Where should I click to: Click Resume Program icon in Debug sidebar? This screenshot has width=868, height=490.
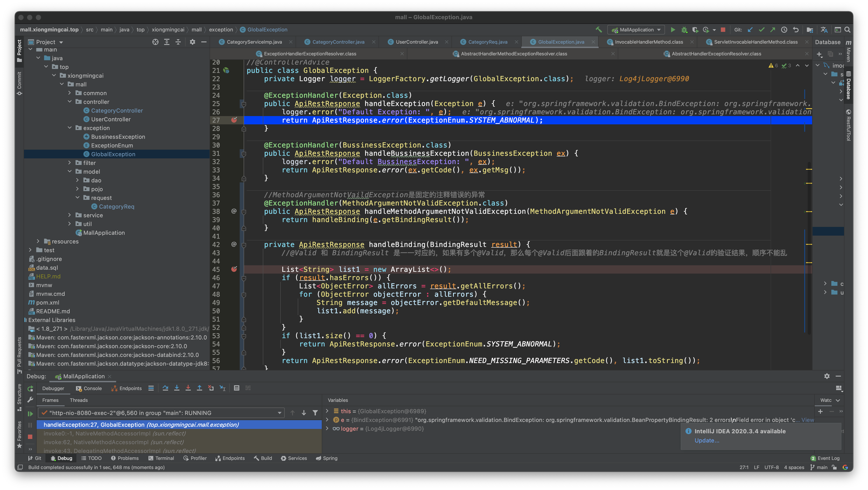[x=30, y=414]
